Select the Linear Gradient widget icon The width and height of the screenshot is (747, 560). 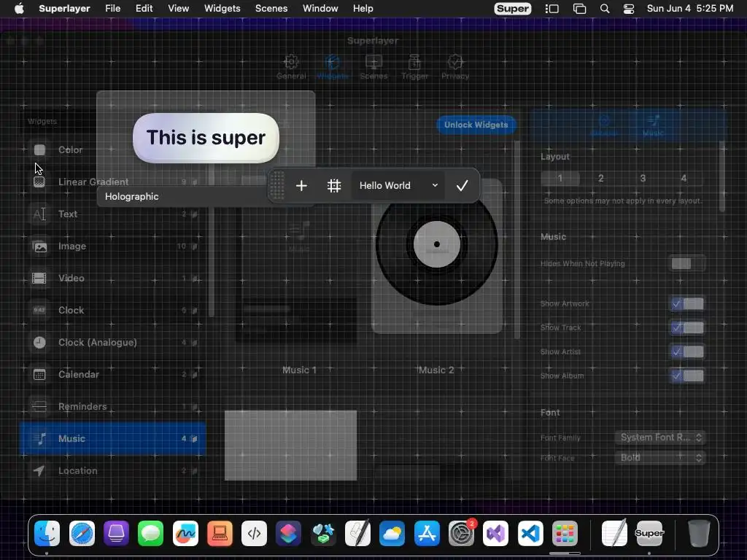pos(39,182)
